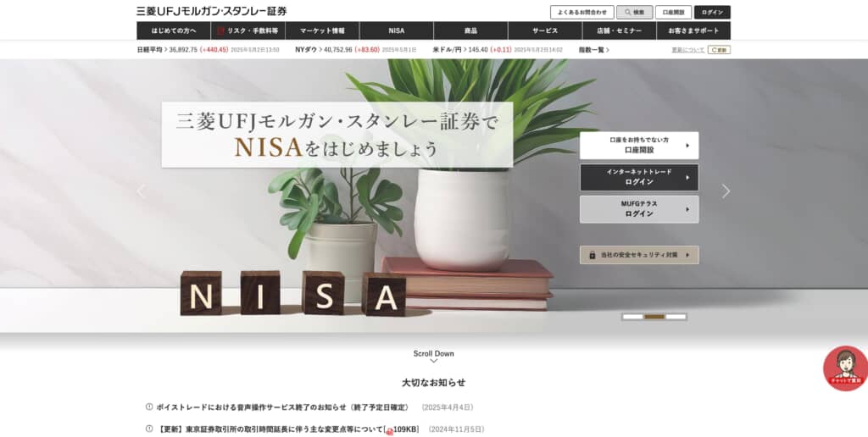This screenshot has height=437, width=868.
Task: Click the black ログイン button in header
Action: (712, 12)
